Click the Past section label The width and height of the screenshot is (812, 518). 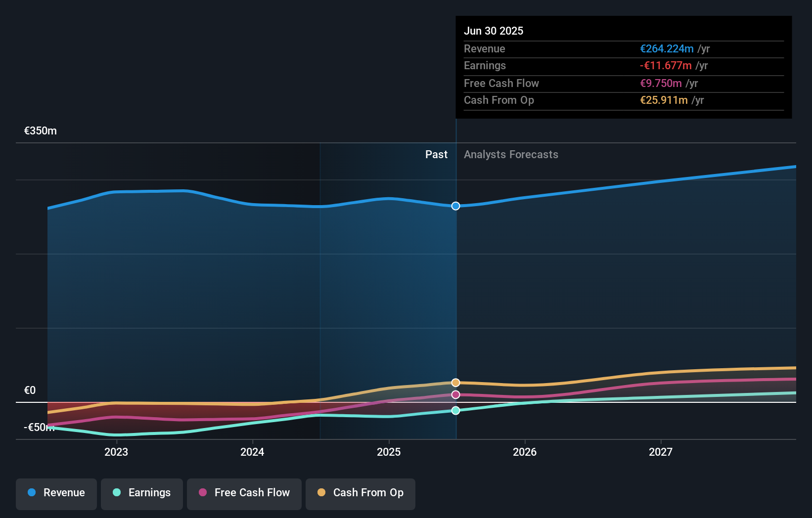point(436,154)
